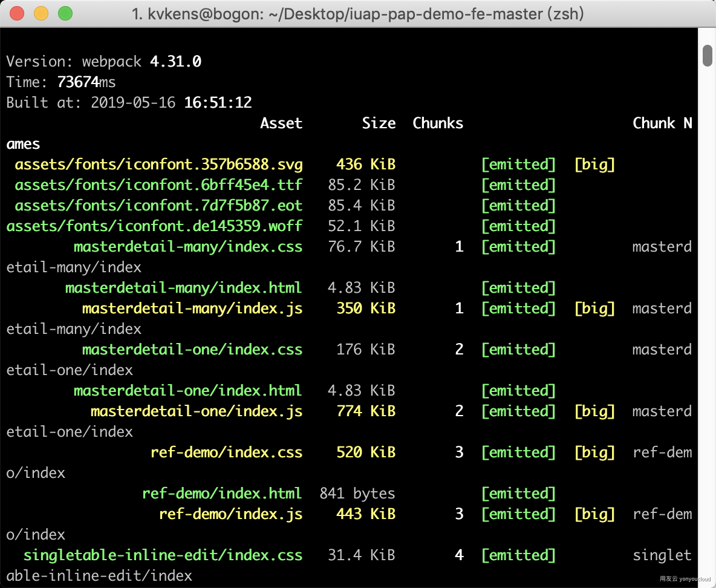Select the iconfont.357b6588.svg asset name
This screenshot has height=588, width=716.
click(159, 164)
